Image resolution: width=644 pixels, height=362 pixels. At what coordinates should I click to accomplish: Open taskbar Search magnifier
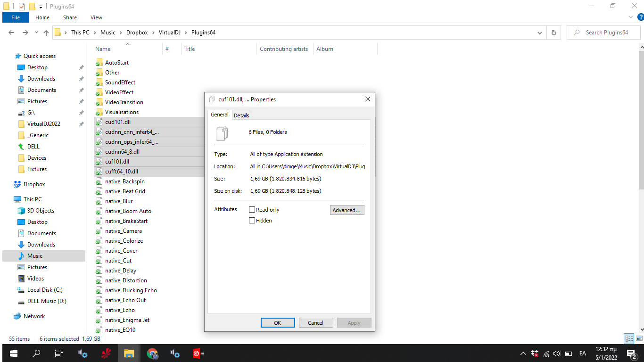[x=36, y=353]
